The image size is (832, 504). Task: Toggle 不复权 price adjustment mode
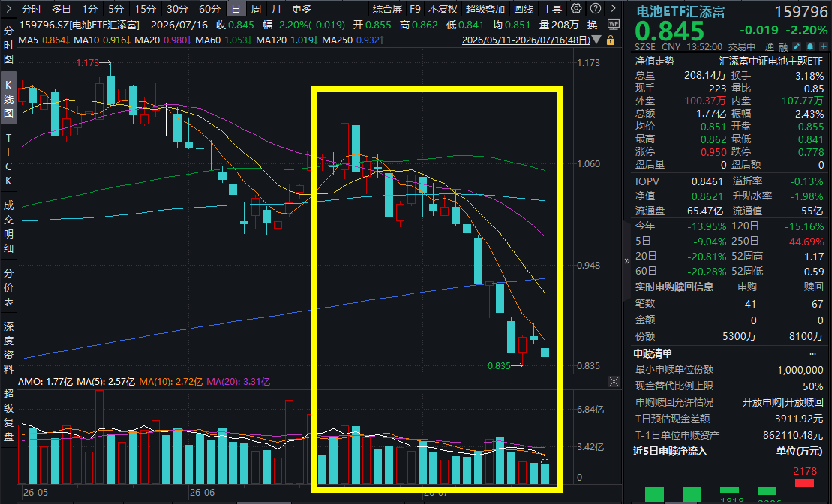pos(443,9)
